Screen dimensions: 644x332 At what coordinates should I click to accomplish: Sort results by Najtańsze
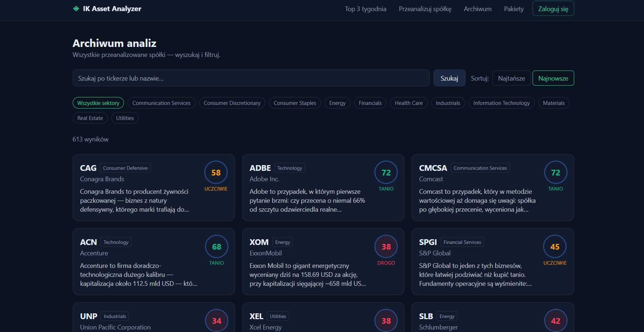coord(511,78)
